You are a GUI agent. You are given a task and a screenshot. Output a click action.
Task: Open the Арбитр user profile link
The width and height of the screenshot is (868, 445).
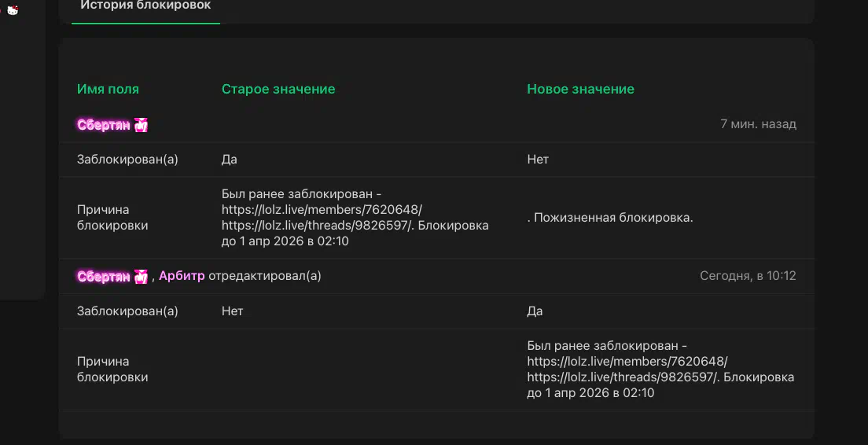tap(182, 276)
